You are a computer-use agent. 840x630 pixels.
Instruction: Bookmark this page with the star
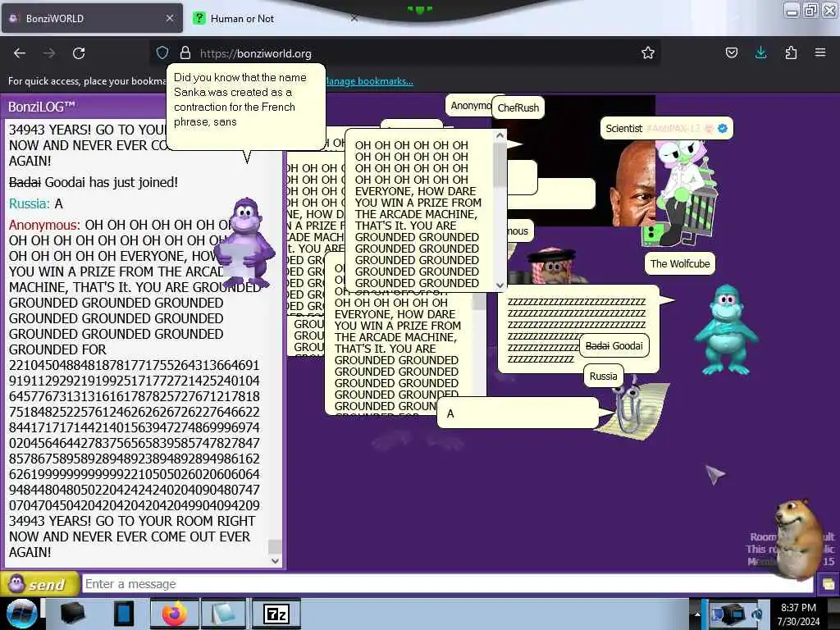(648, 52)
